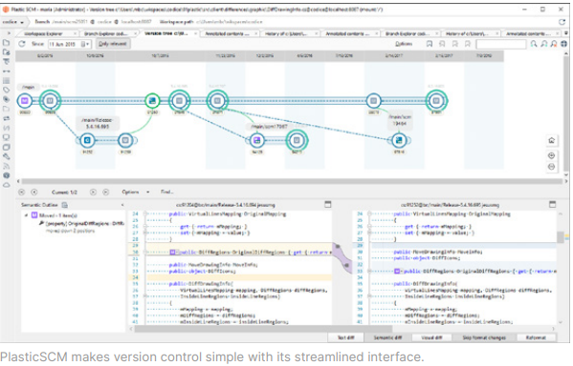This screenshot has width=573, height=366.
Task: Select the purple /main changeset node
Action: tap(24, 100)
